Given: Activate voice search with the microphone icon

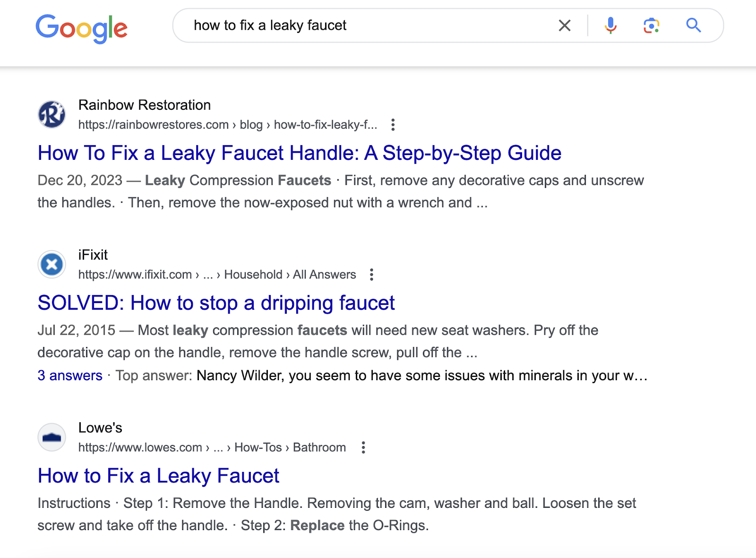Looking at the screenshot, I should point(611,26).
